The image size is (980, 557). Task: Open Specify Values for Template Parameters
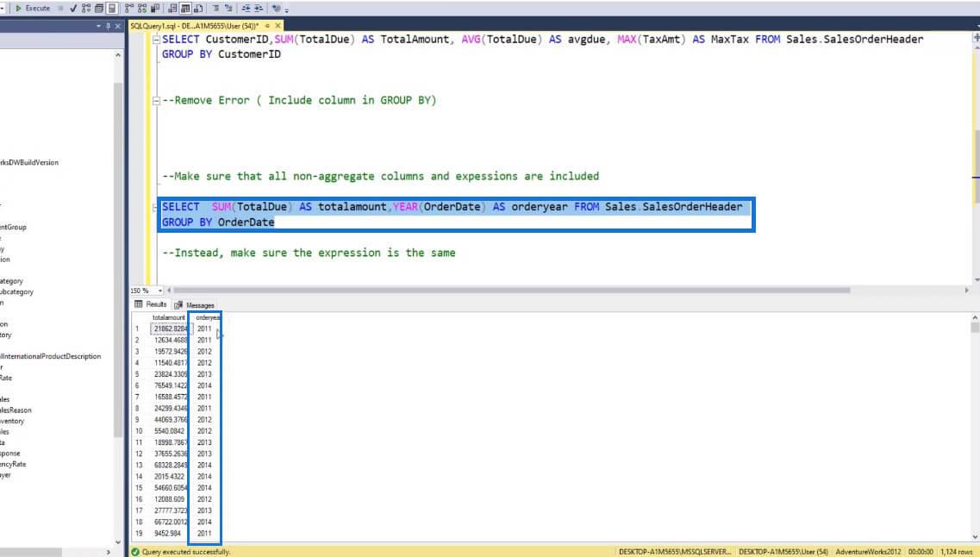coord(277,8)
